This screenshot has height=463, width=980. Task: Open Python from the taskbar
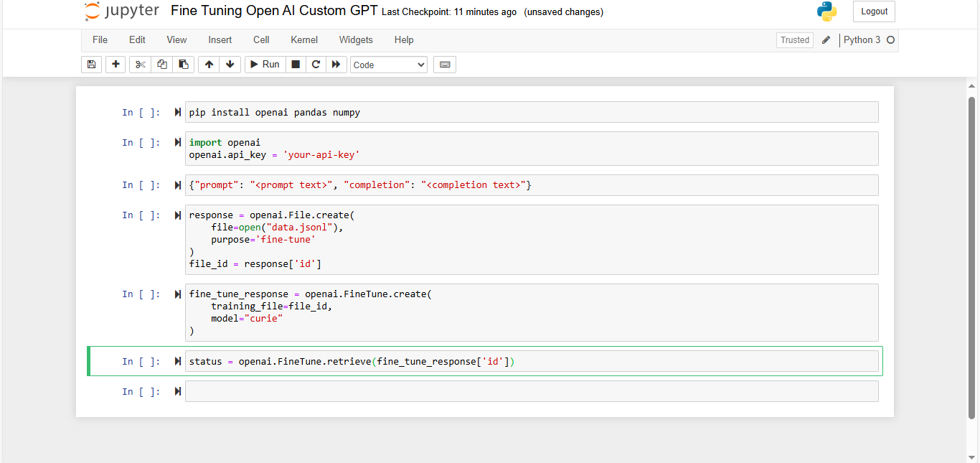coord(826,11)
